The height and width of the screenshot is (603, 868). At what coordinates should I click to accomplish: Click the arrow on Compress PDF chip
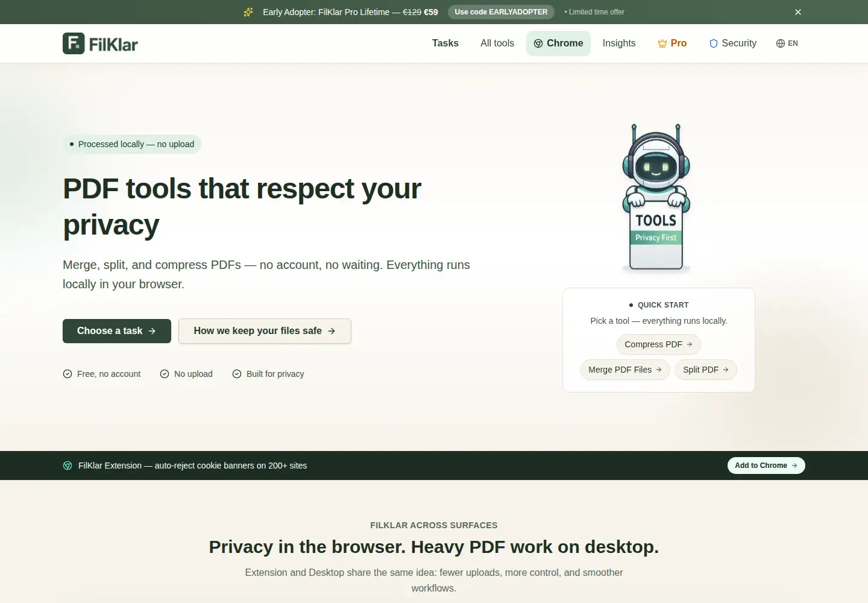690,344
